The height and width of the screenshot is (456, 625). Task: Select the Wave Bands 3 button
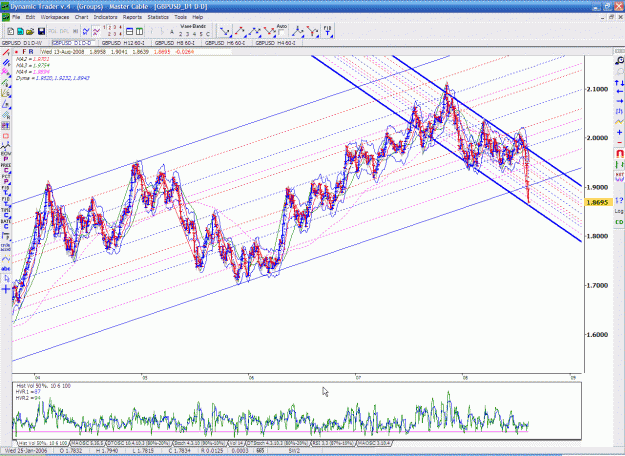(x=188, y=34)
